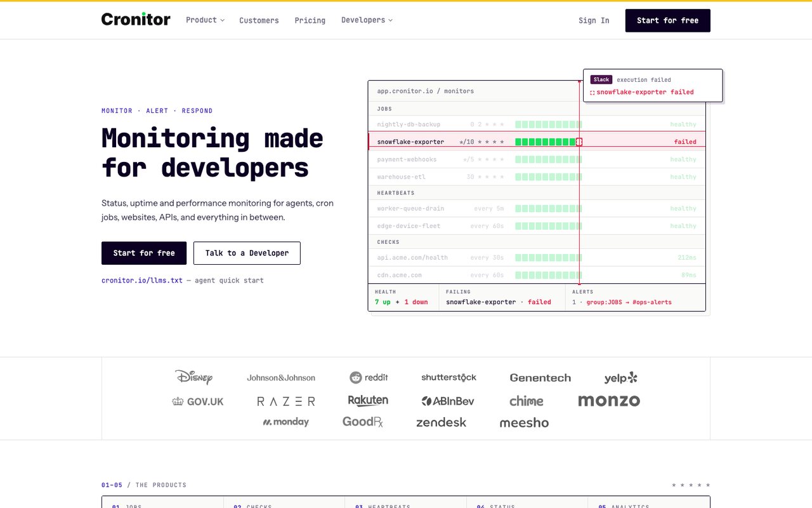Click the Sign In link
Viewport: 812px width, 508px height.
point(594,20)
